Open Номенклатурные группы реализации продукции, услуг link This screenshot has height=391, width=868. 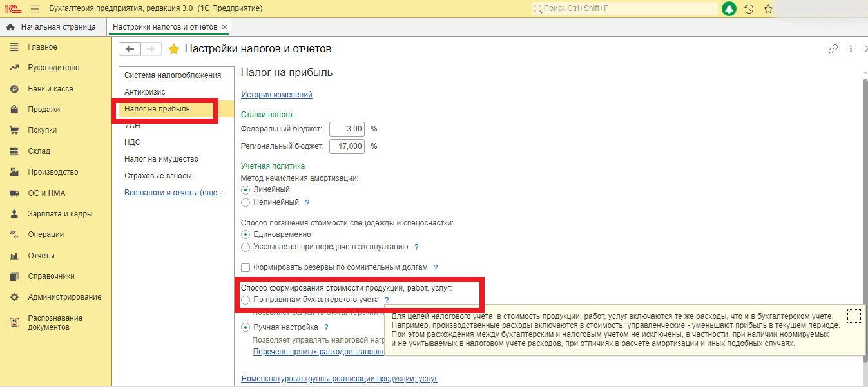[x=339, y=379]
